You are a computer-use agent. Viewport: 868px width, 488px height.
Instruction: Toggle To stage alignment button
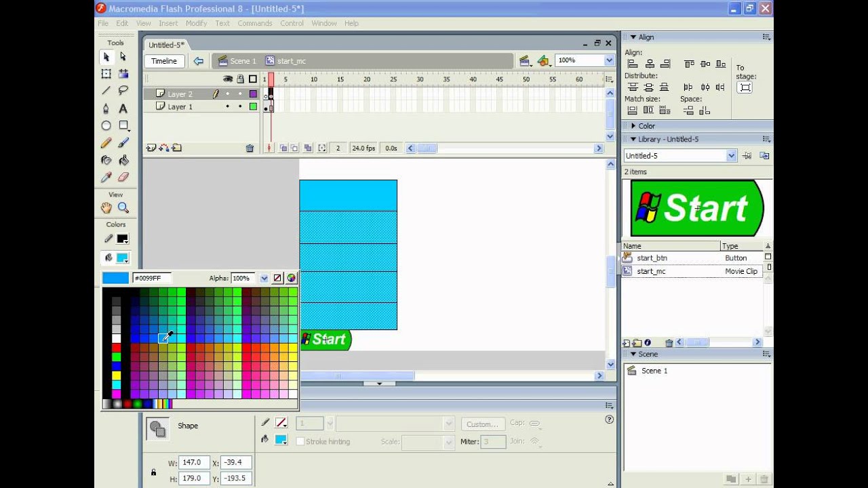[x=745, y=87]
